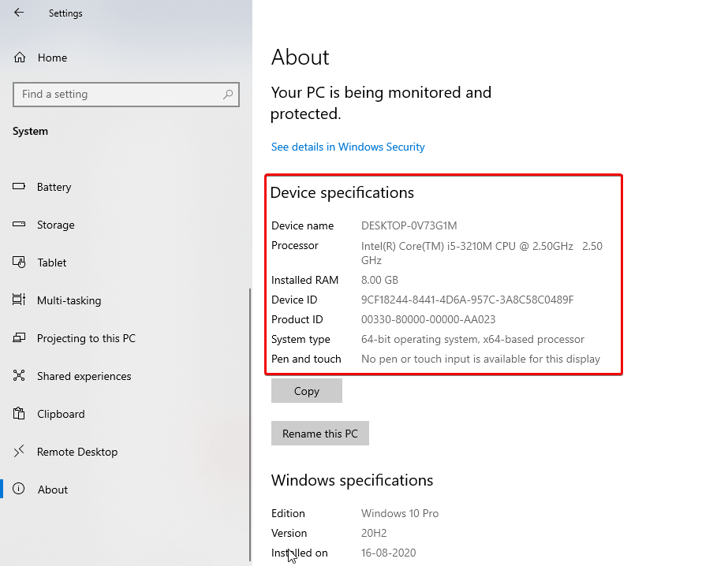The width and height of the screenshot is (728, 566).
Task: Select the Battery icon in sidebar
Action: pos(21,187)
